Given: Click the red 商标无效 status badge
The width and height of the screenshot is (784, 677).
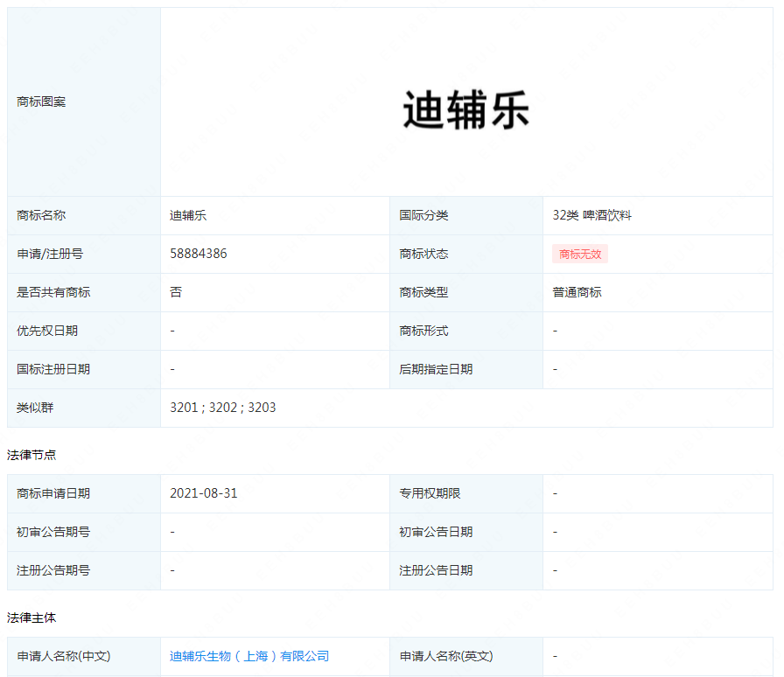Looking at the screenshot, I should [x=580, y=254].
